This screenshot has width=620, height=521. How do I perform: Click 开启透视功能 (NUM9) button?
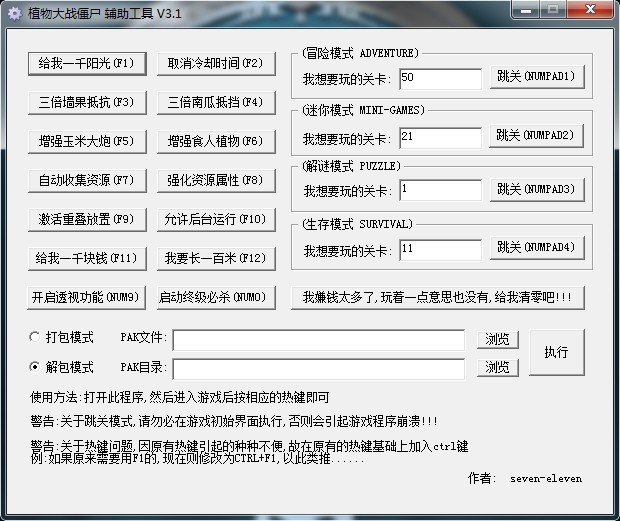[86, 298]
